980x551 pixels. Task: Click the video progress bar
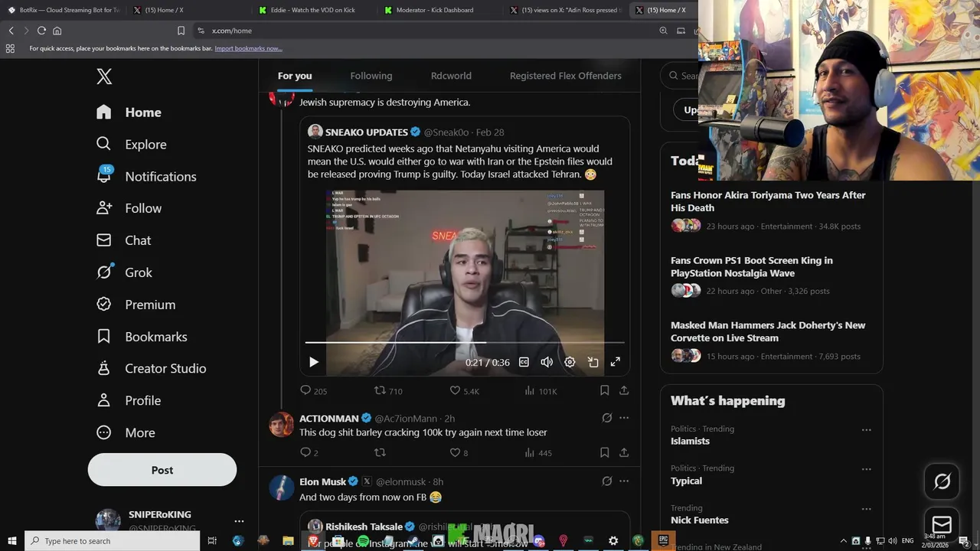pyautogui.click(x=465, y=343)
